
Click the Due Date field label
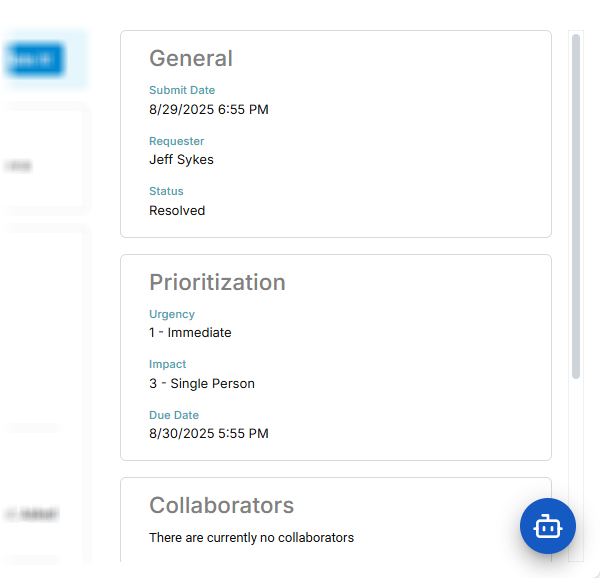[x=174, y=415]
